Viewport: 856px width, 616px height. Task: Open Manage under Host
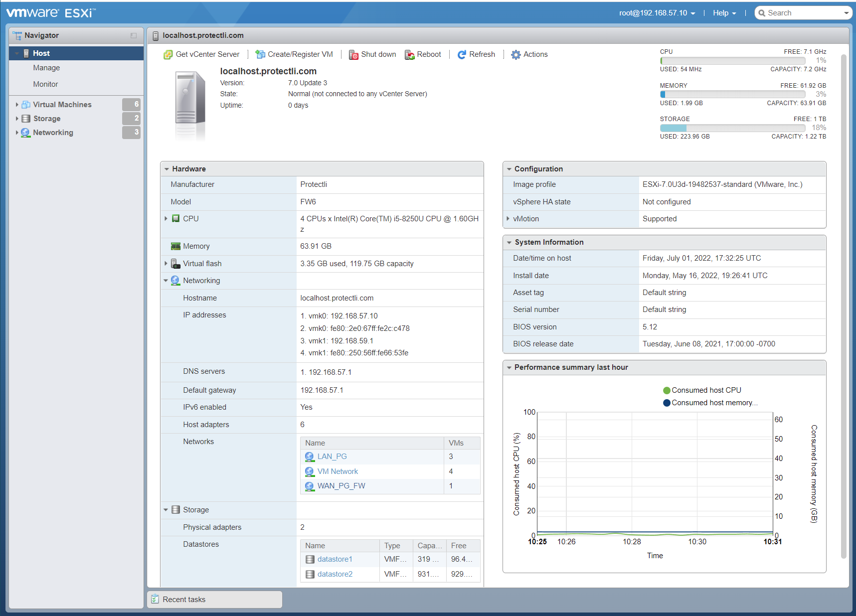coord(46,68)
